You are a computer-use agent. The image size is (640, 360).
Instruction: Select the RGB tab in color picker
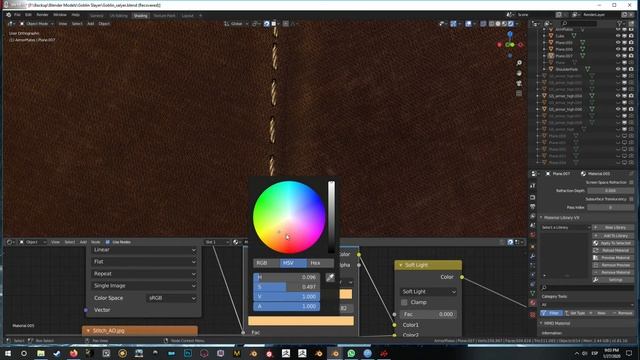pos(266,263)
